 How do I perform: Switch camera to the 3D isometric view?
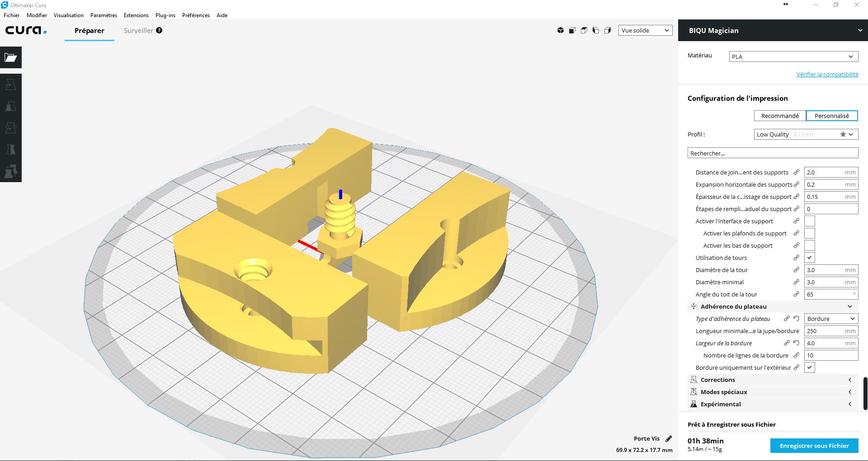(561, 30)
